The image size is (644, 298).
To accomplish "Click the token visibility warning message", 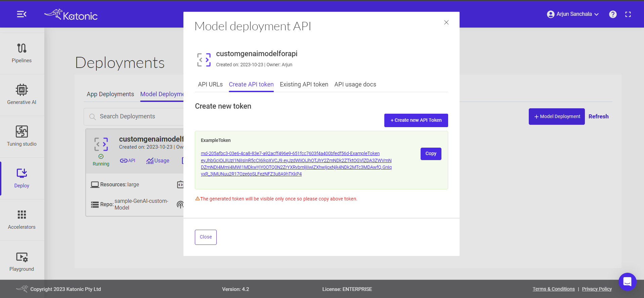I will coord(278,199).
